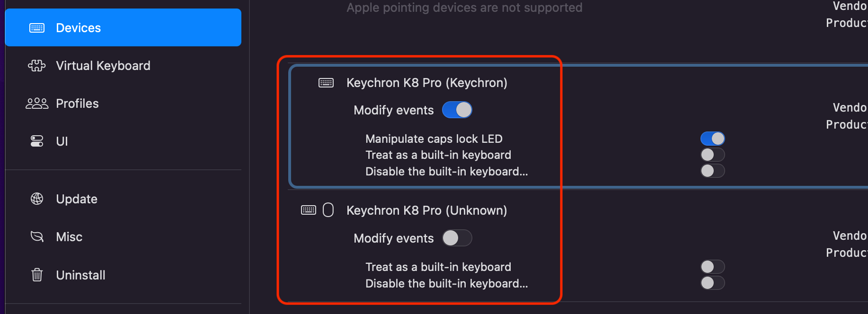Screen dimensions: 868x314
Task: Toggle Treat as built-in keyboard for Keychron (Unknown)
Action: tap(712, 267)
